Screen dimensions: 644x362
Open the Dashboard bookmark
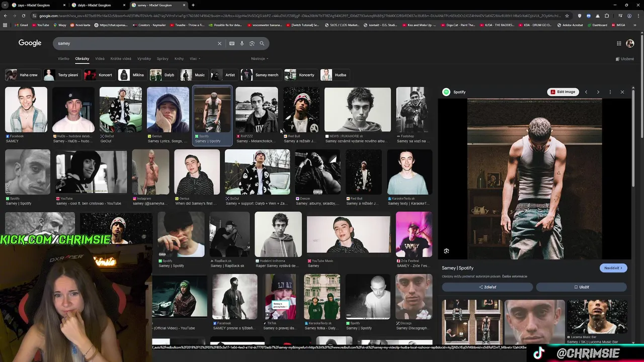click(x=597, y=25)
